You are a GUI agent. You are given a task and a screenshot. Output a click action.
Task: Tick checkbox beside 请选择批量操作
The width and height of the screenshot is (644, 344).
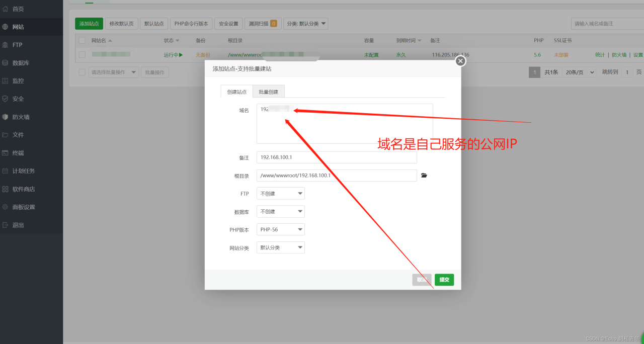pos(82,72)
